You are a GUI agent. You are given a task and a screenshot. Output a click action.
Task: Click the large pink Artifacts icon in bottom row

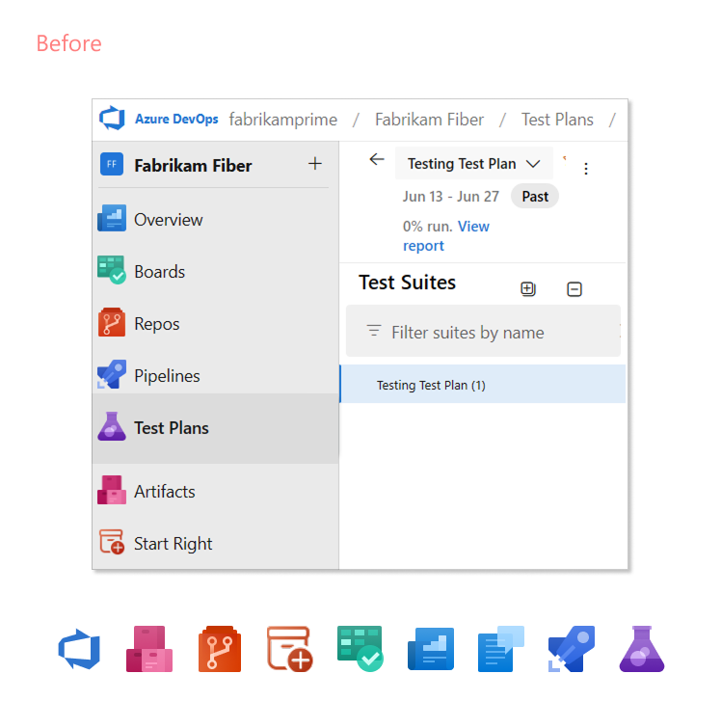point(149,649)
